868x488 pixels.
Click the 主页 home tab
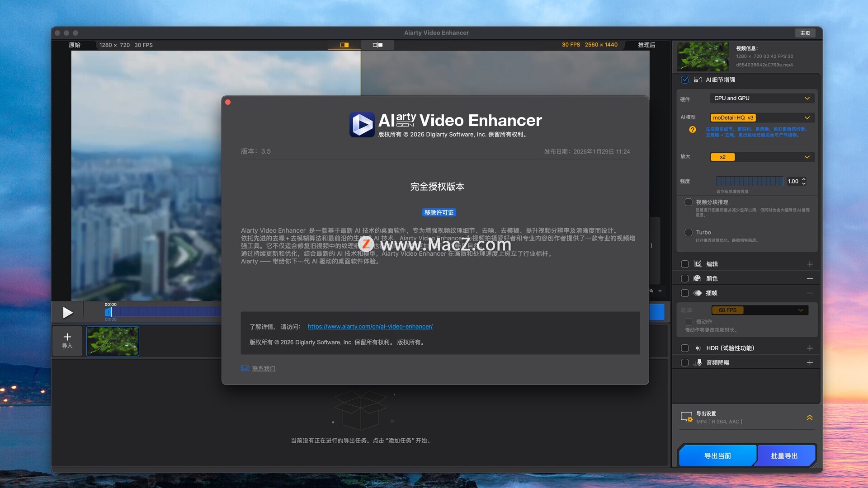pyautogui.click(x=805, y=33)
